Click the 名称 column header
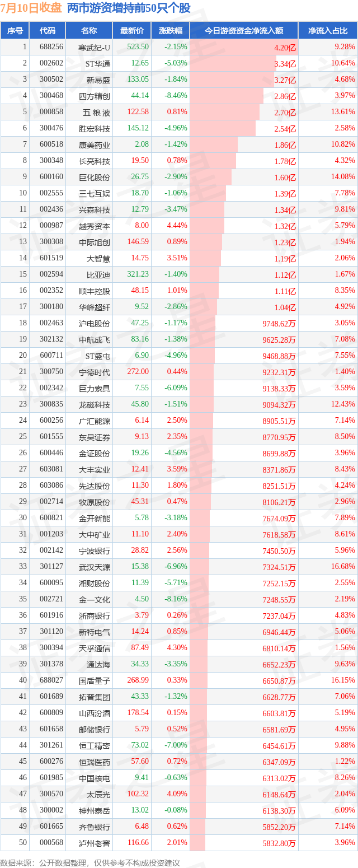358x868 pixels. (x=89, y=31)
